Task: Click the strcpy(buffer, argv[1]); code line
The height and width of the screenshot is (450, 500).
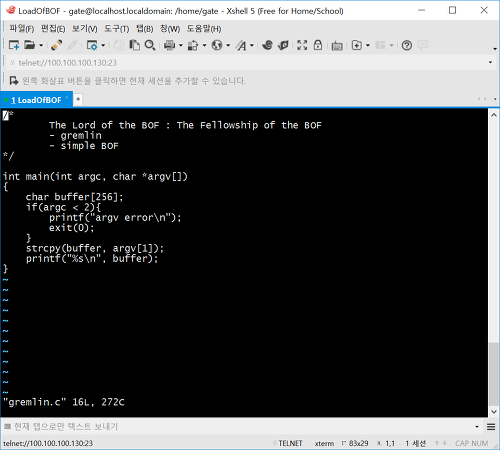Action: click(95, 248)
